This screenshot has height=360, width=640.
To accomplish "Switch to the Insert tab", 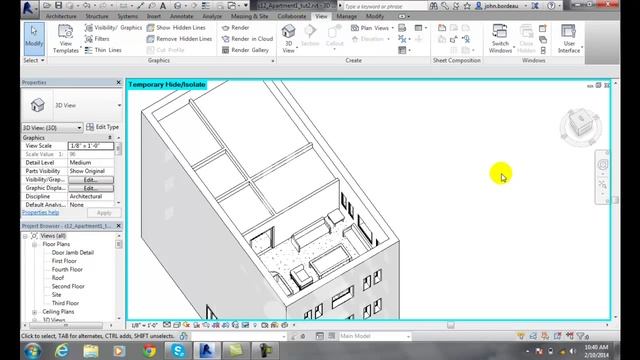I will tap(153, 16).
